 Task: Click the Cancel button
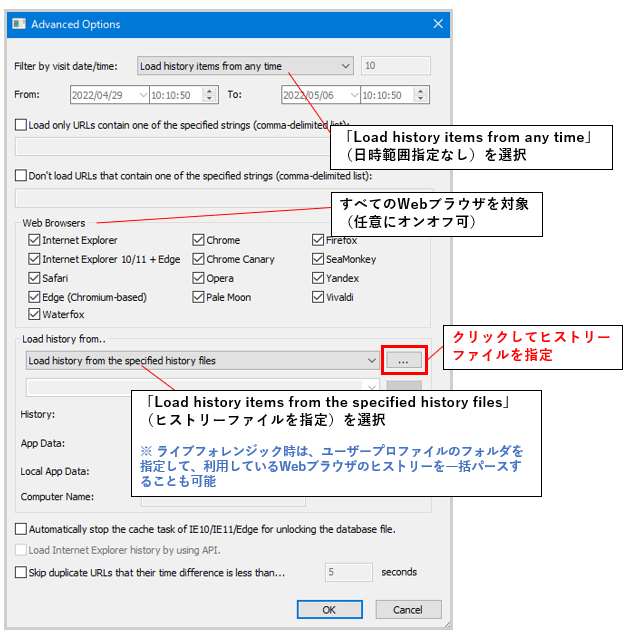pyautogui.click(x=408, y=610)
